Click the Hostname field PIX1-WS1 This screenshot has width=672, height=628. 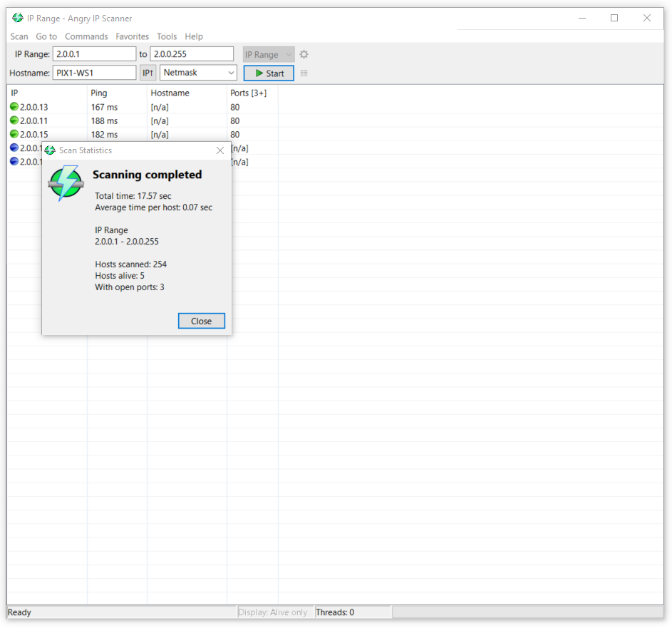pyautogui.click(x=94, y=73)
